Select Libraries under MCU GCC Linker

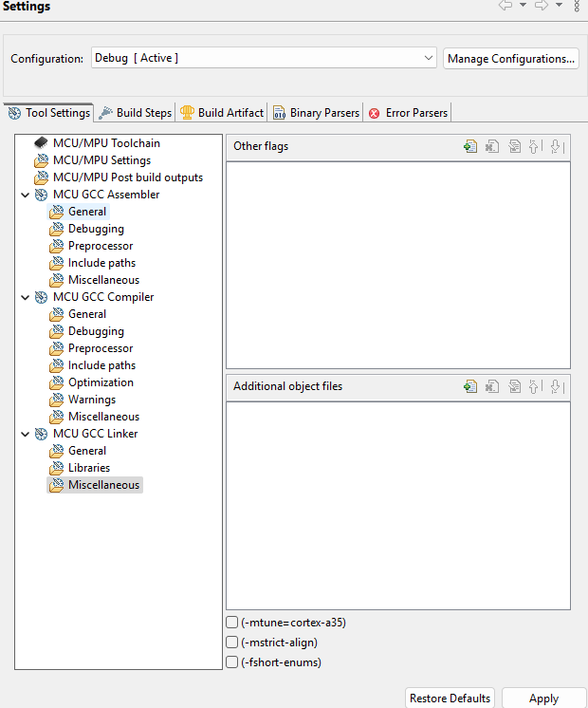tap(89, 468)
